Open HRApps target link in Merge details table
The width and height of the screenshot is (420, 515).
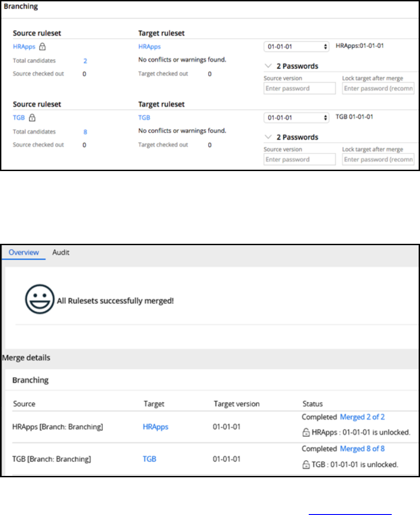pos(156,427)
